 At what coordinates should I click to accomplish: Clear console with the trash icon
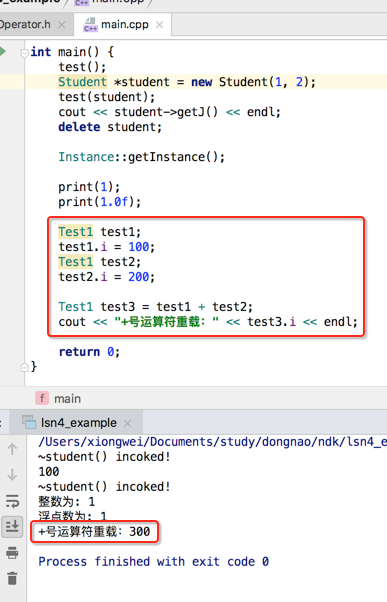[12, 578]
